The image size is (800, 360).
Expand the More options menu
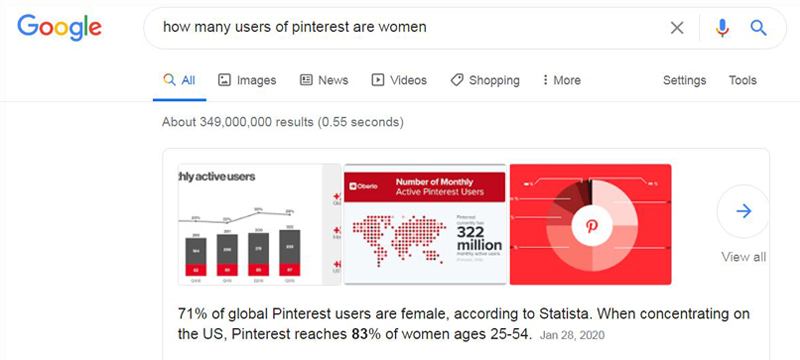click(x=561, y=80)
